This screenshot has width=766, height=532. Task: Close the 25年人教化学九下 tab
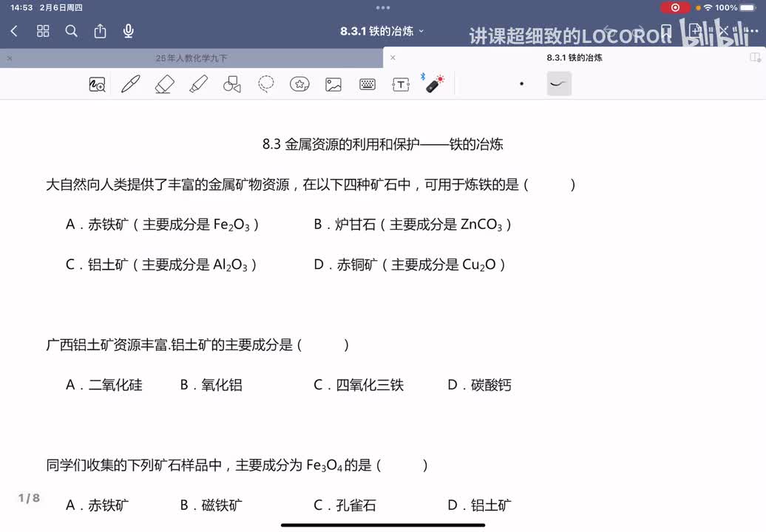[10, 58]
